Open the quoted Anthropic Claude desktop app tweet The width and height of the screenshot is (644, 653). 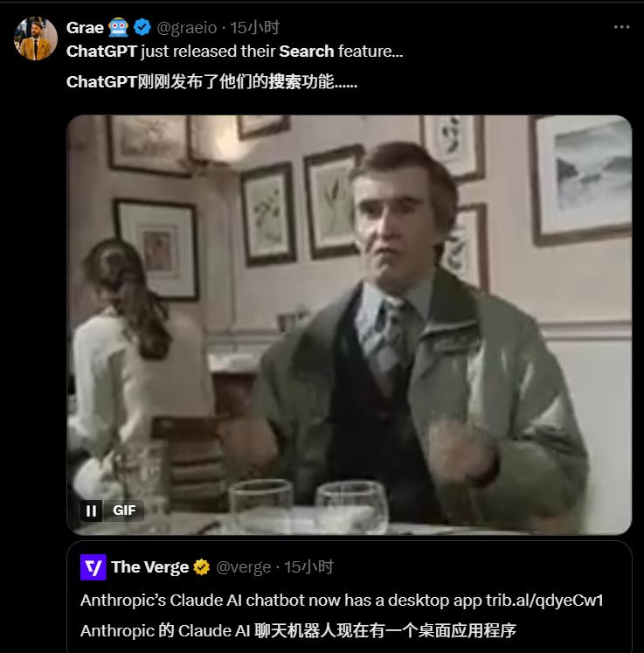tap(350, 597)
